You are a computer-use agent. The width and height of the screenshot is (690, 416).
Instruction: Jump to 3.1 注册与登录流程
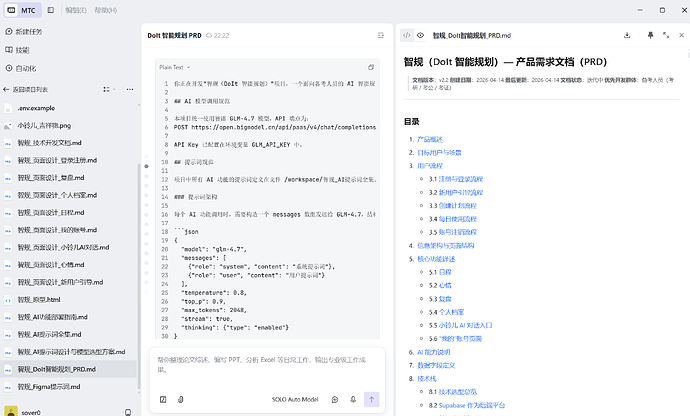461,179
